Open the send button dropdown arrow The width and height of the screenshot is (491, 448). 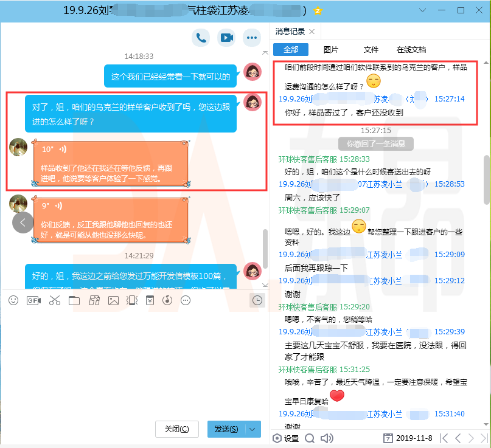(253, 429)
